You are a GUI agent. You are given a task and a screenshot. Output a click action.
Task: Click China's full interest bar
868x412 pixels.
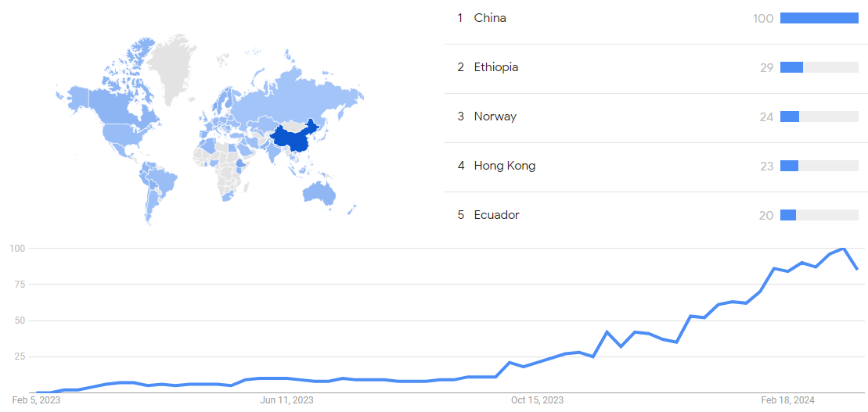819,18
